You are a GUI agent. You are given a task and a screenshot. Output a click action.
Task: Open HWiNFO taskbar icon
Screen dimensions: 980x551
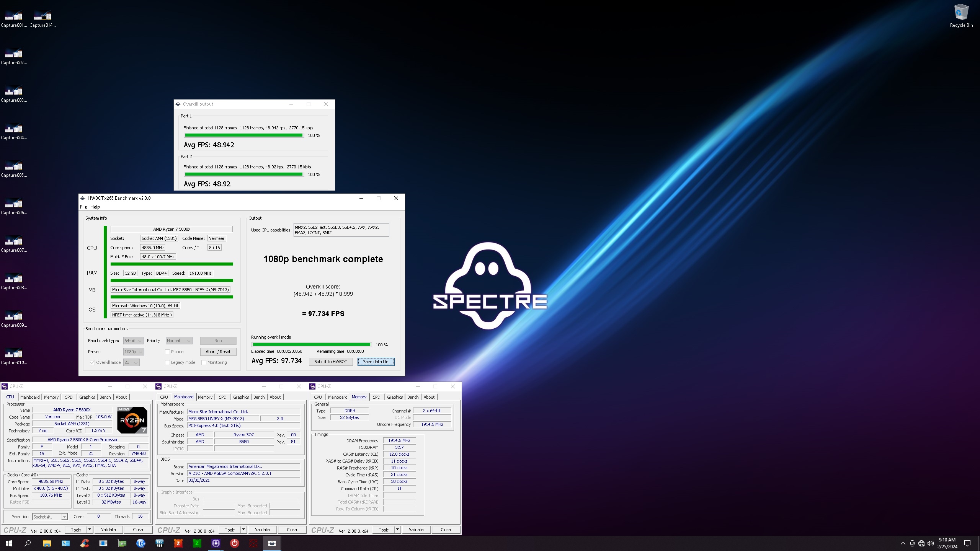coord(160,543)
